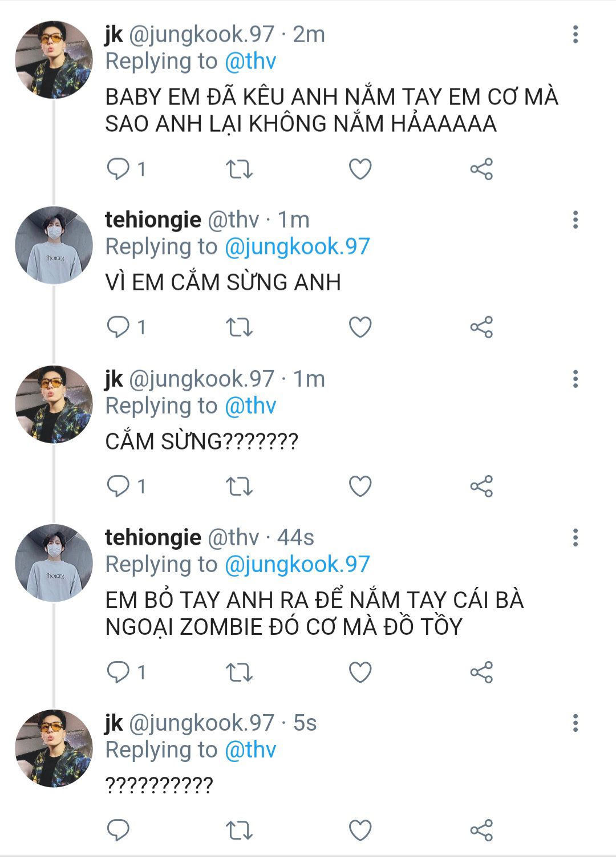Viewport: 616px width, 859px height.
Task: Share jk's "CẮM SỪNG???????" tweet
Action: [481, 487]
